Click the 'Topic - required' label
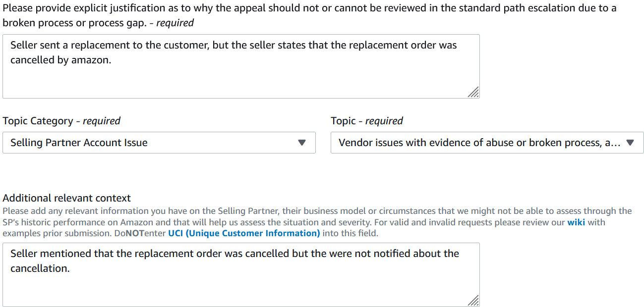 (367, 121)
